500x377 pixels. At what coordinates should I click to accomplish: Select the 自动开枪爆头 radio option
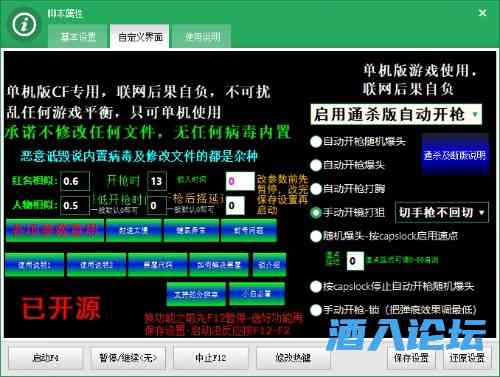point(316,165)
